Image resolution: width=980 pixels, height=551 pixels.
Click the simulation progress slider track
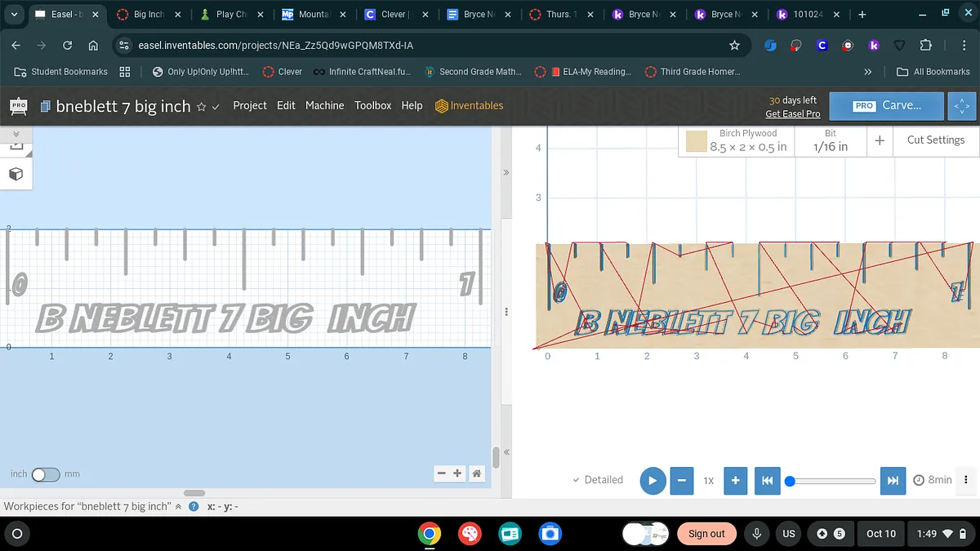coord(833,481)
